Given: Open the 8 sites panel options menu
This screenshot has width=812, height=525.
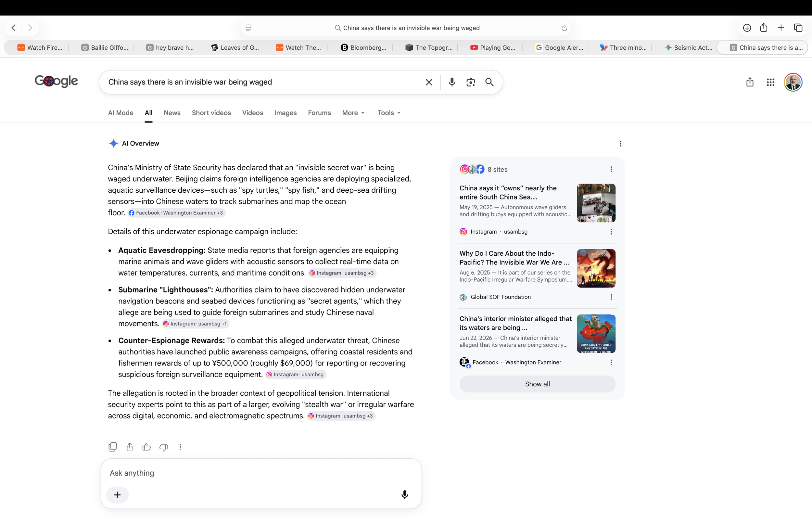Looking at the screenshot, I should [x=611, y=170].
